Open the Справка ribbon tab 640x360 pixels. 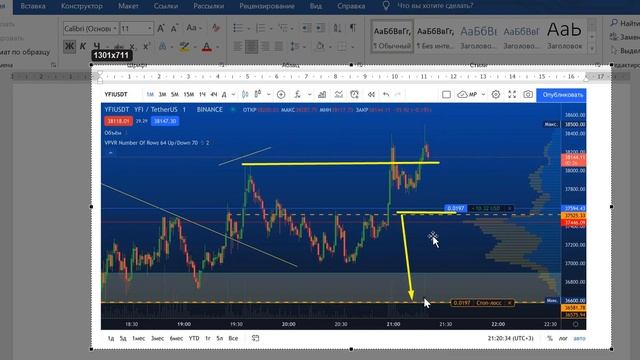(x=351, y=6)
